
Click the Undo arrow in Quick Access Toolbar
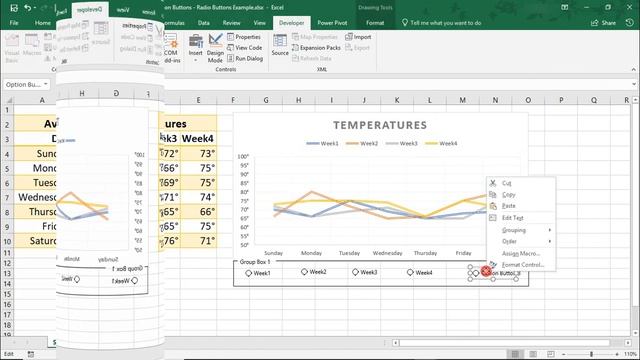(x=27, y=8)
